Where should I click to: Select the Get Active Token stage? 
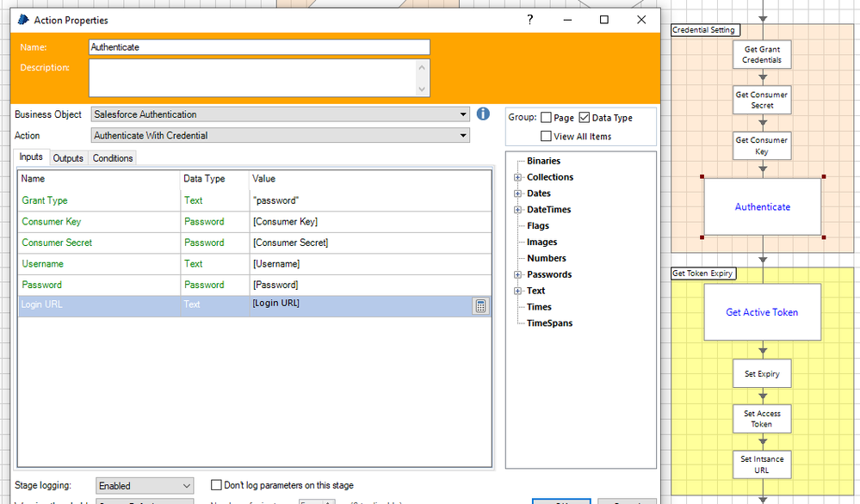762,312
